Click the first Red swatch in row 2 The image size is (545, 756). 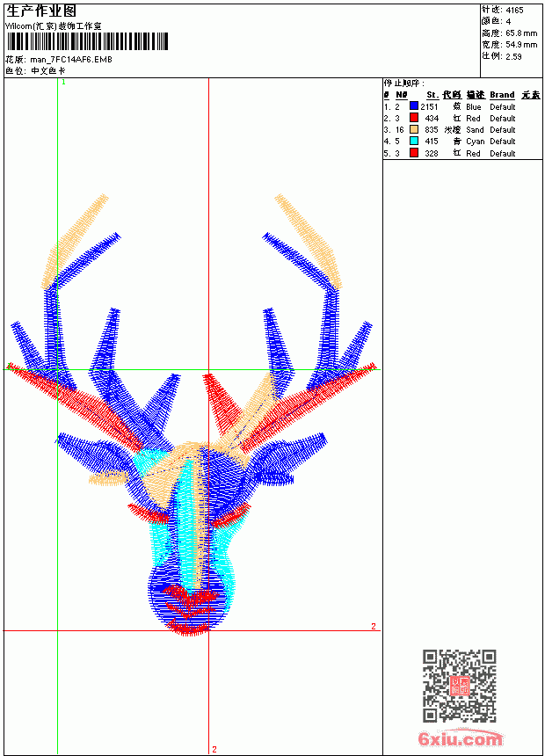click(x=414, y=118)
